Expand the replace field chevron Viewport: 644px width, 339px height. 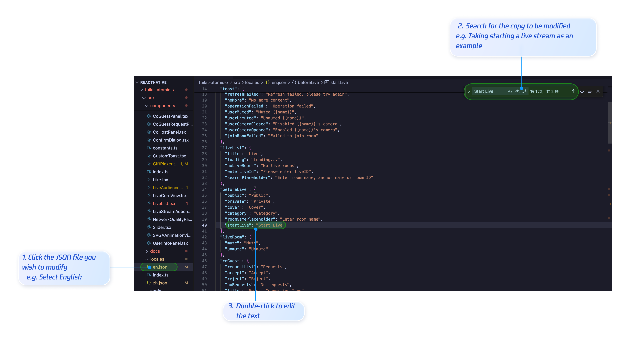pyautogui.click(x=469, y=91)
